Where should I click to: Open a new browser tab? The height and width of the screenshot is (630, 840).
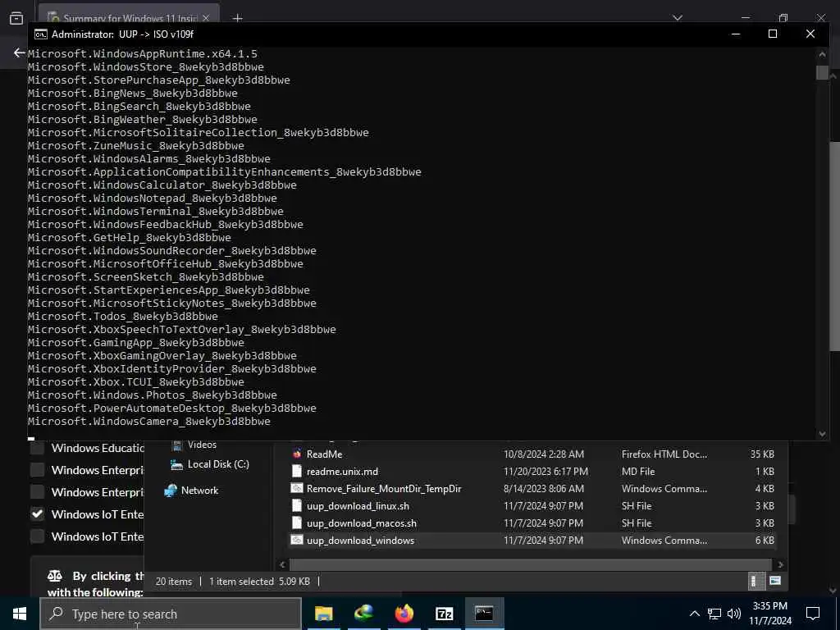point(237,19)
